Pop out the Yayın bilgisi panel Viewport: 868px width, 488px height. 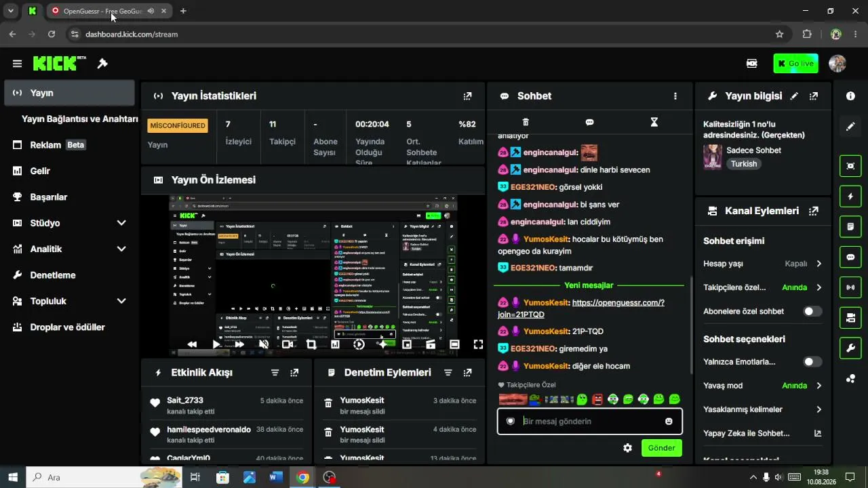814,96
